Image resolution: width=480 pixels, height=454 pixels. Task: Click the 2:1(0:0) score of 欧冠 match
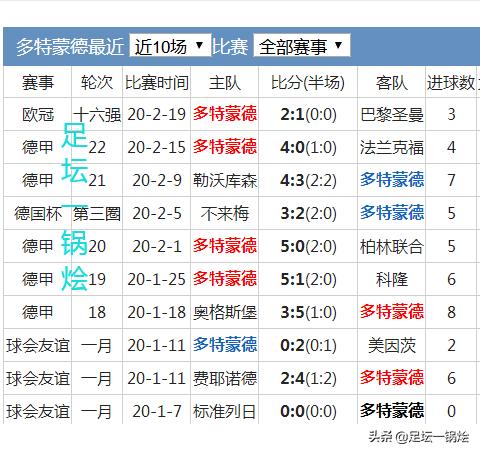[x=308, y=115]
